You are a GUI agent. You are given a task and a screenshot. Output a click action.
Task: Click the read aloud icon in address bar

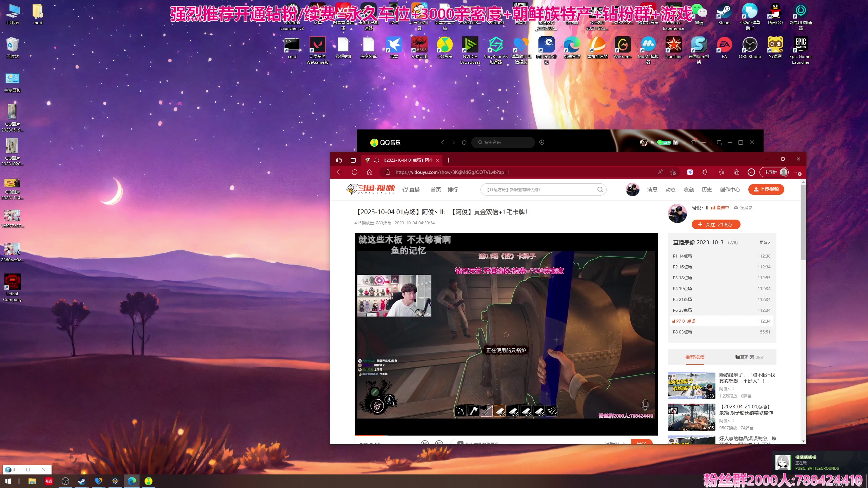pyautogui.click(x=660, y=172)
